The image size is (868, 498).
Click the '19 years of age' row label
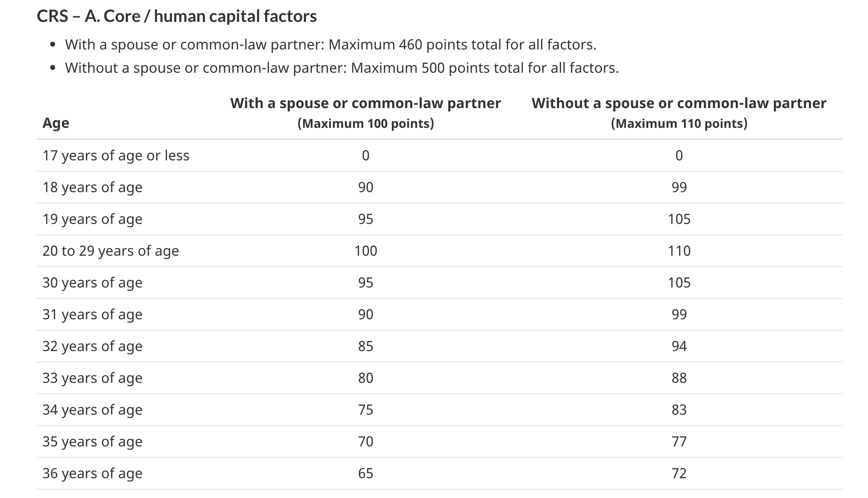(x=92, y=219)
